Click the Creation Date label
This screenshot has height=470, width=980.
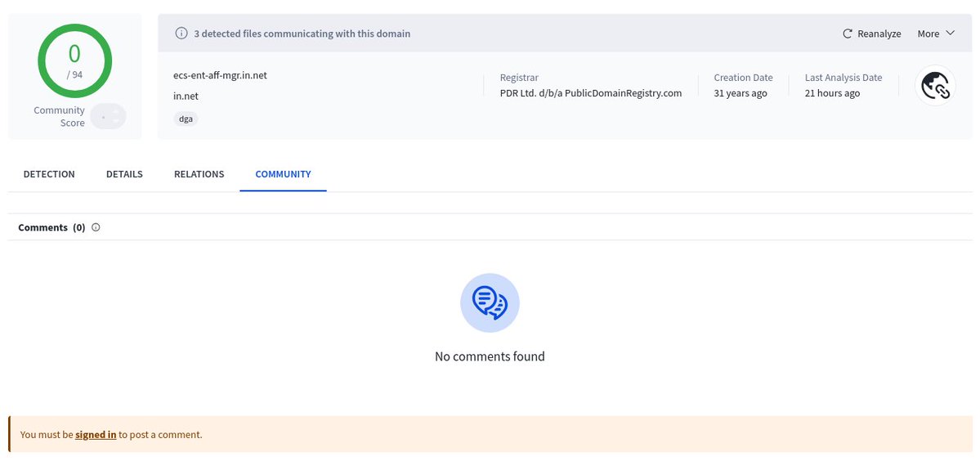743,78
